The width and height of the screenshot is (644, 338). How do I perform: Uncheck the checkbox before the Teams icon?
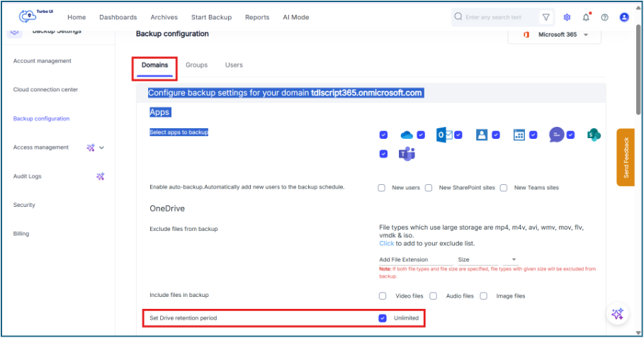click(383, 154)
